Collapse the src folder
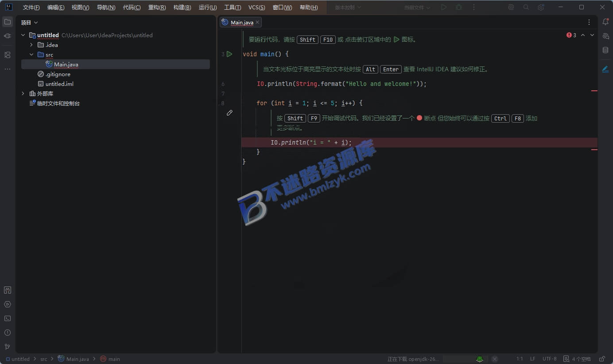This screenshot has width=613, height=364. [31, 54]
